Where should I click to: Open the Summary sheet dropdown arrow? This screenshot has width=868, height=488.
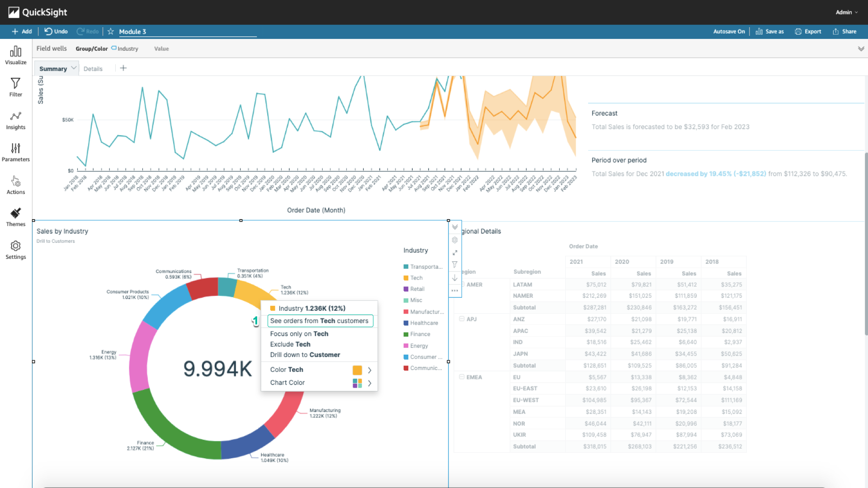tap(74, 68)
